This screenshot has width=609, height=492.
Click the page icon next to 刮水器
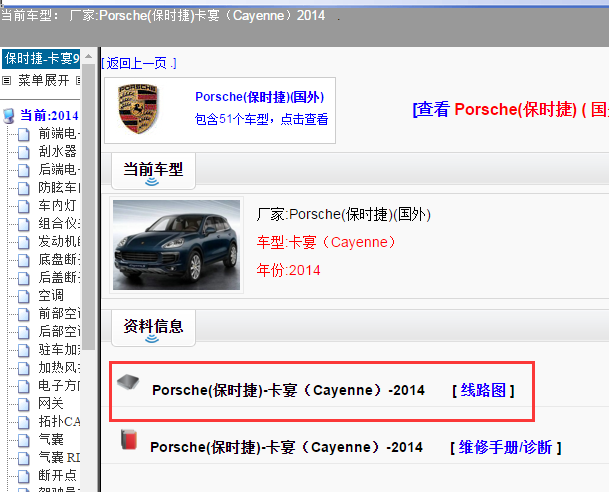coord(24,152)
